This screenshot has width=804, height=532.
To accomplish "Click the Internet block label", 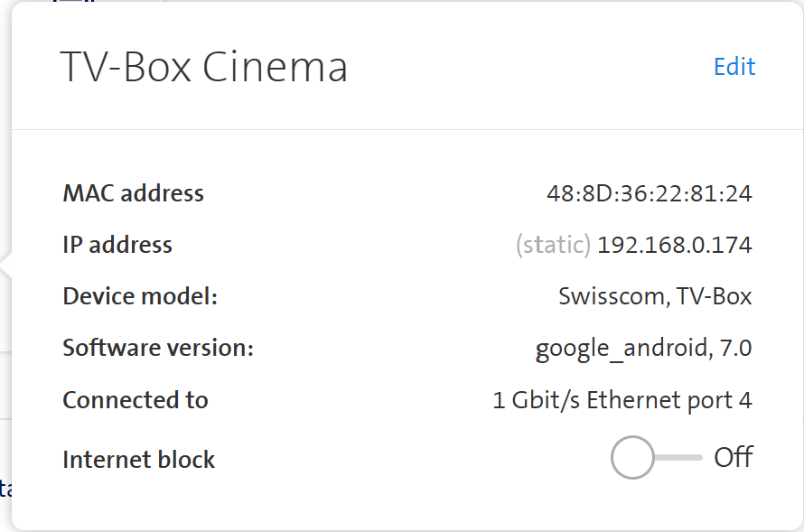I will click(138, 460).
